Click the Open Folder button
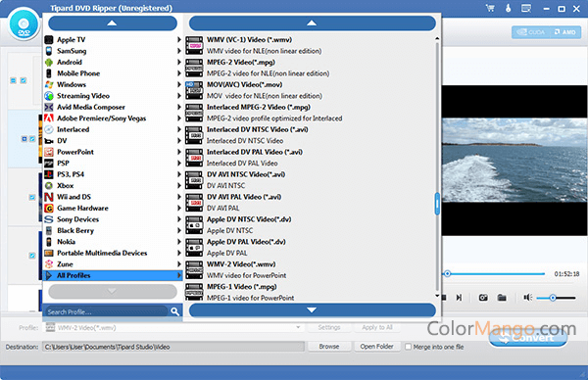588x380 pixels. 377,347
